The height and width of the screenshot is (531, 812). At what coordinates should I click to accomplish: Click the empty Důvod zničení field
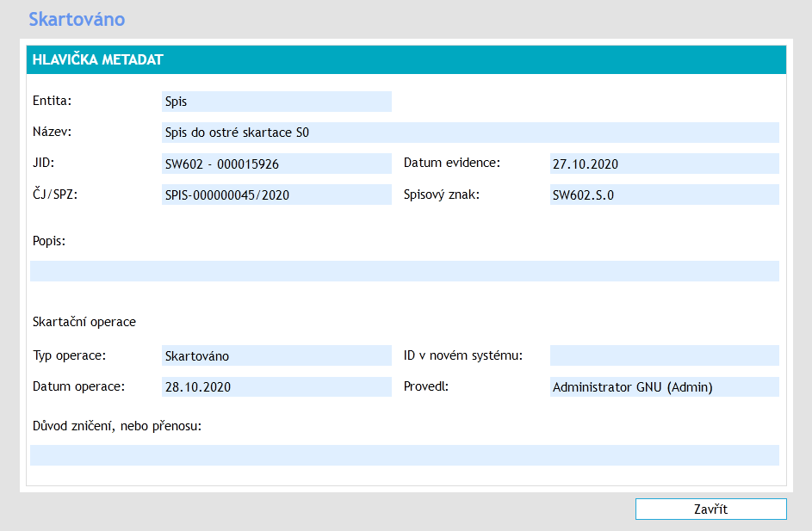click(x=404, y=455)
